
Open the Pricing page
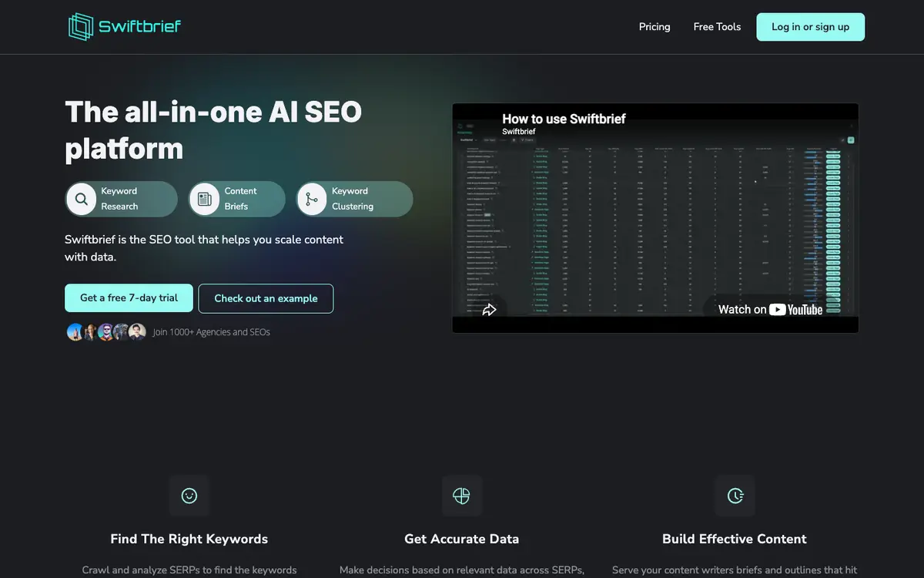[654, 27]
